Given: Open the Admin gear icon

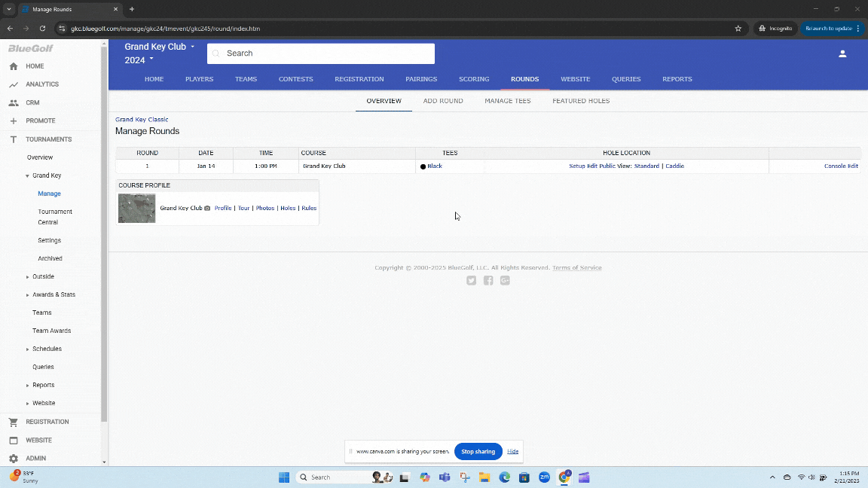Looking at the screenshot, I should tap(14, 459).
